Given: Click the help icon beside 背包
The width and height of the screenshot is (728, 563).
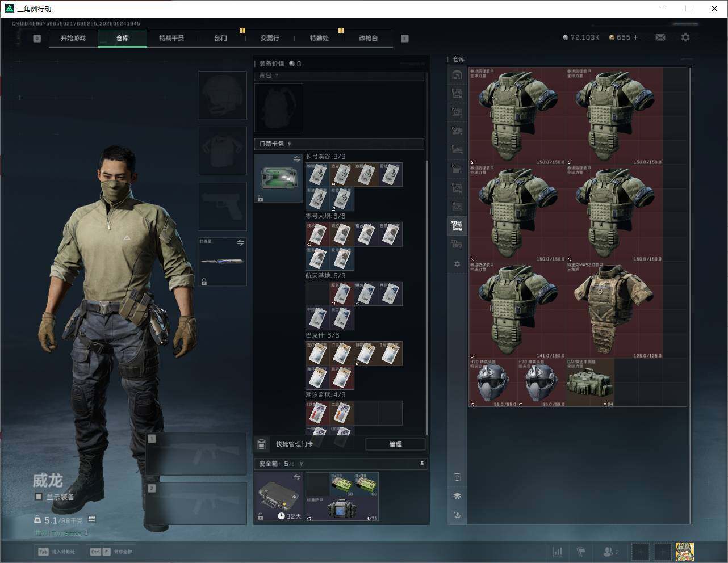Looking at the screenshot, I should point(277,75).
